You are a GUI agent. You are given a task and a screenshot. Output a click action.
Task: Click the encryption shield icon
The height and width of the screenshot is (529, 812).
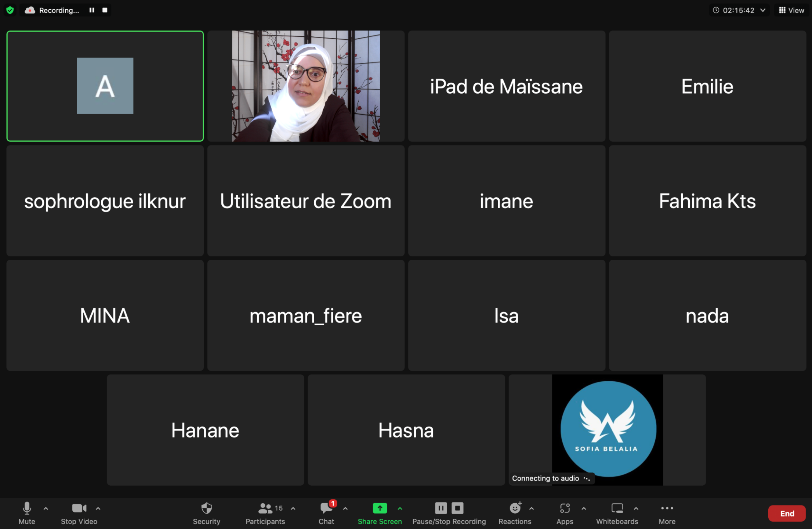[10, 10]
